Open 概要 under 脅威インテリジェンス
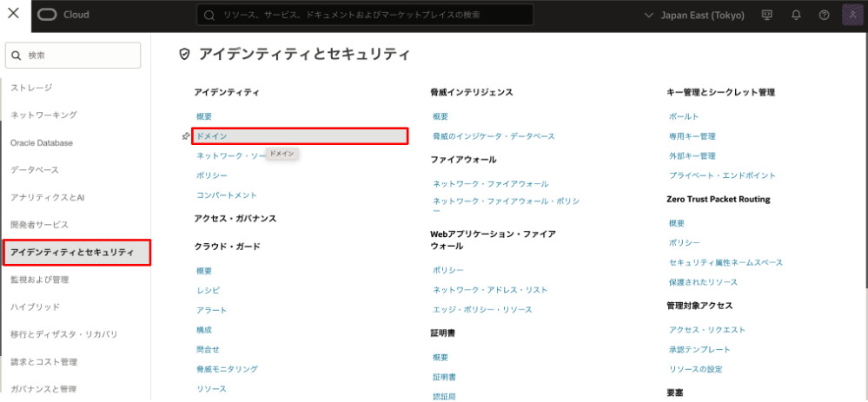868x402 pixels. [441, 116]
